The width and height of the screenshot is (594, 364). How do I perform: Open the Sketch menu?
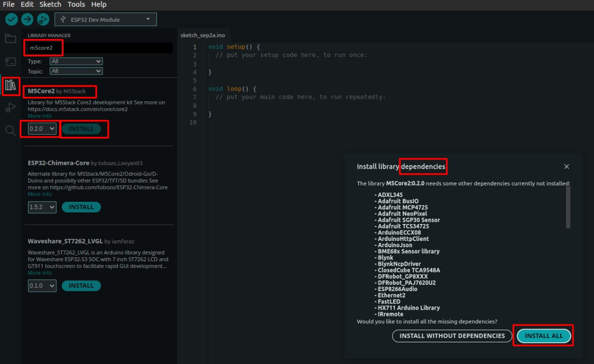(x=50, y=4)
